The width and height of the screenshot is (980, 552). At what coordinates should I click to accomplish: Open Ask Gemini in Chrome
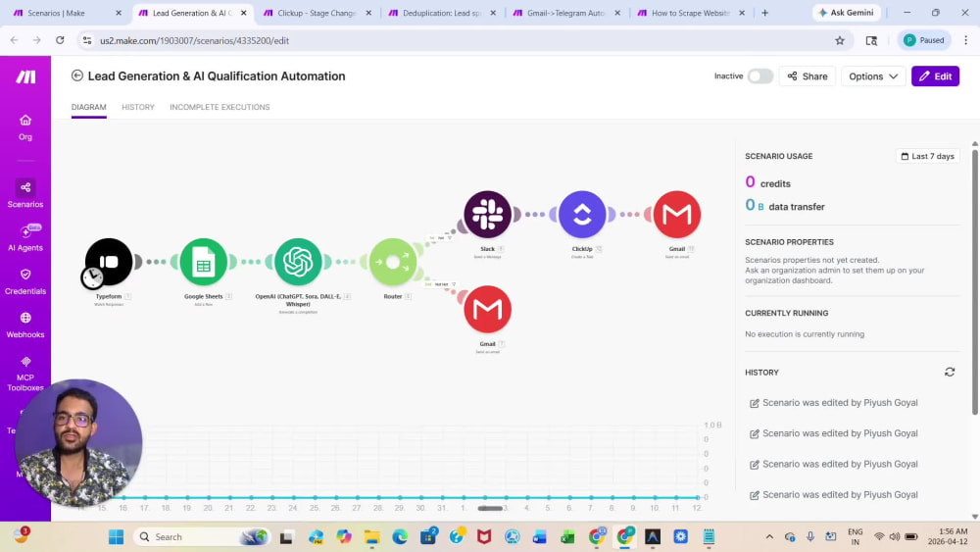point(847,13)
